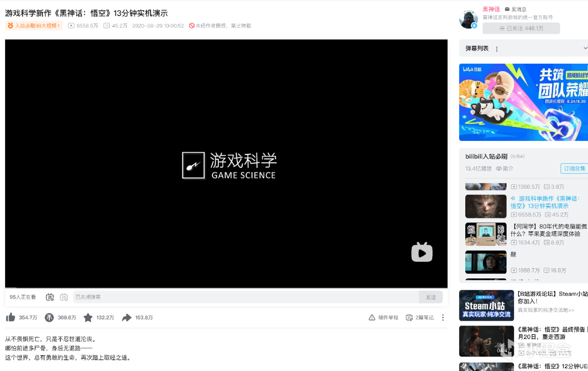Click the 何同学 video thumbnail
The height and width of the screenshot is (371, 588).
(x=486, y=234)
